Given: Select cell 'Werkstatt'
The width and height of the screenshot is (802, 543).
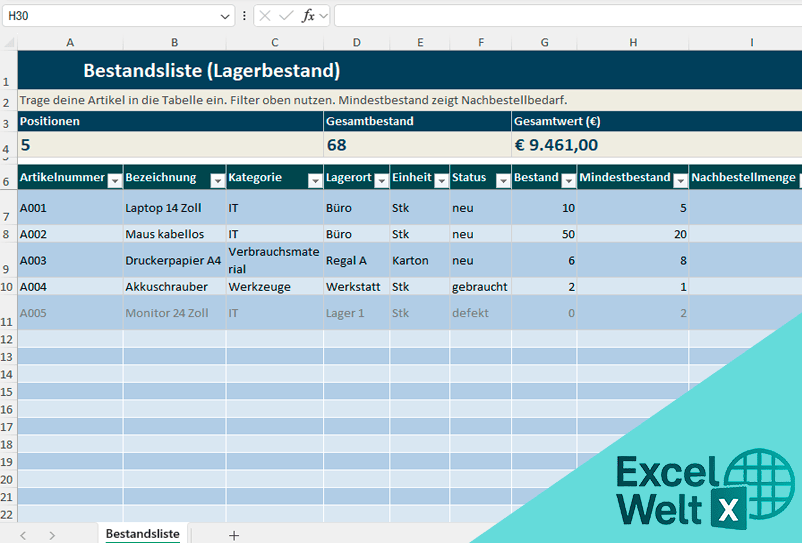Looking at the screenshot, I should (x=357, y=286).
